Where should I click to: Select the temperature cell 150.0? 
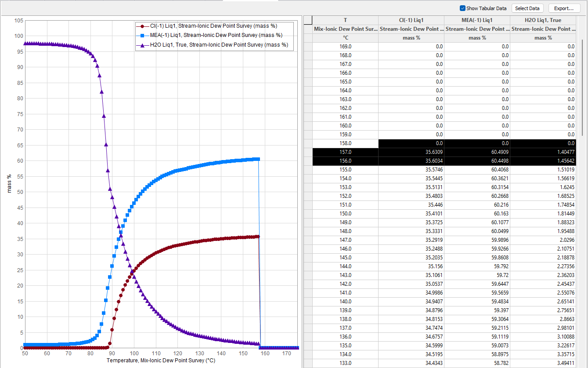(345, 214)
